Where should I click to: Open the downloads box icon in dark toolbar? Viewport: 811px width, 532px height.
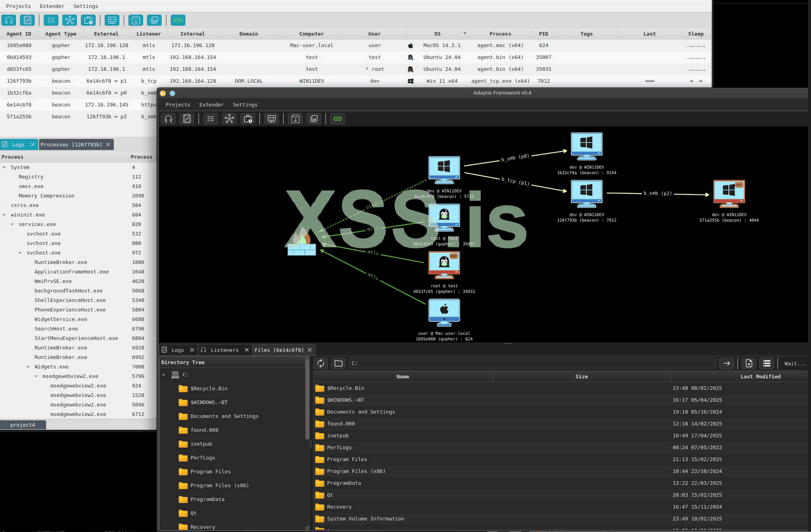295,119
